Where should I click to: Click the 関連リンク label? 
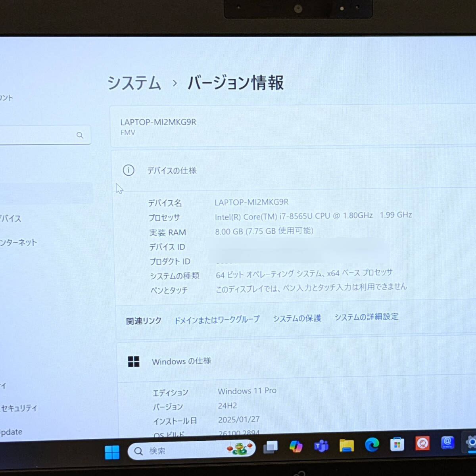pyautogui.click(x=144, y=321)
